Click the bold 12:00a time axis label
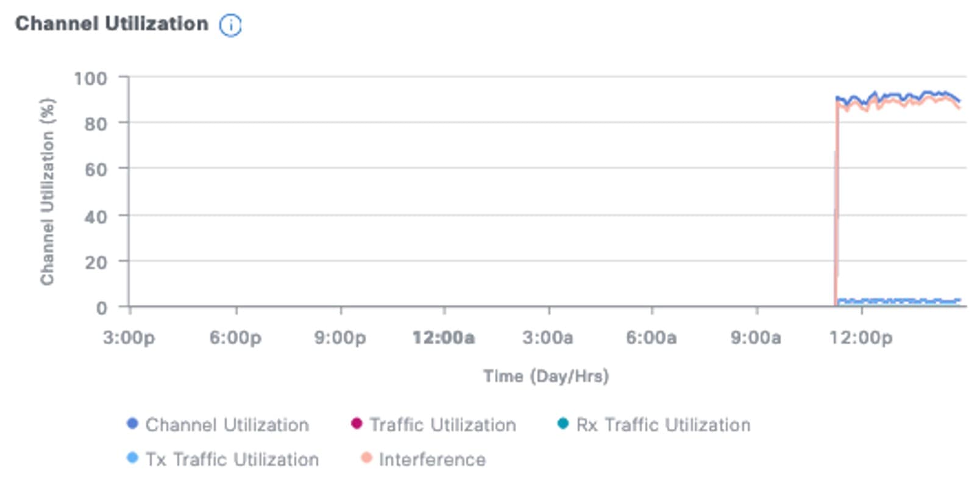Viewport: 980px width, 501px height. pos(443,338)
